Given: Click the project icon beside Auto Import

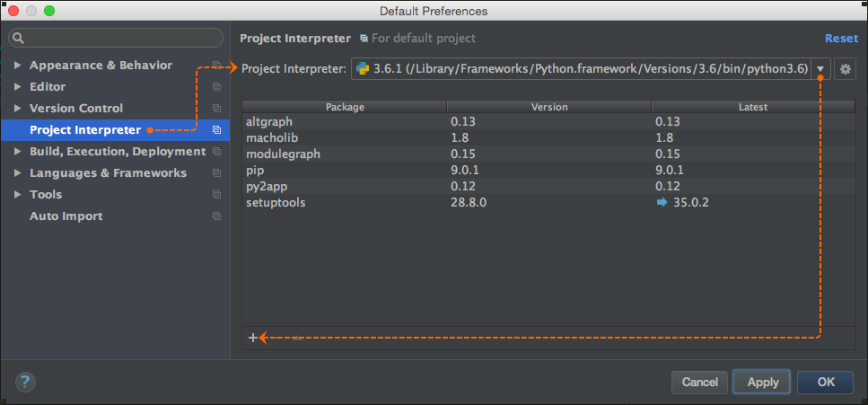Looking at the screenshot, I should tap(216, 216).
